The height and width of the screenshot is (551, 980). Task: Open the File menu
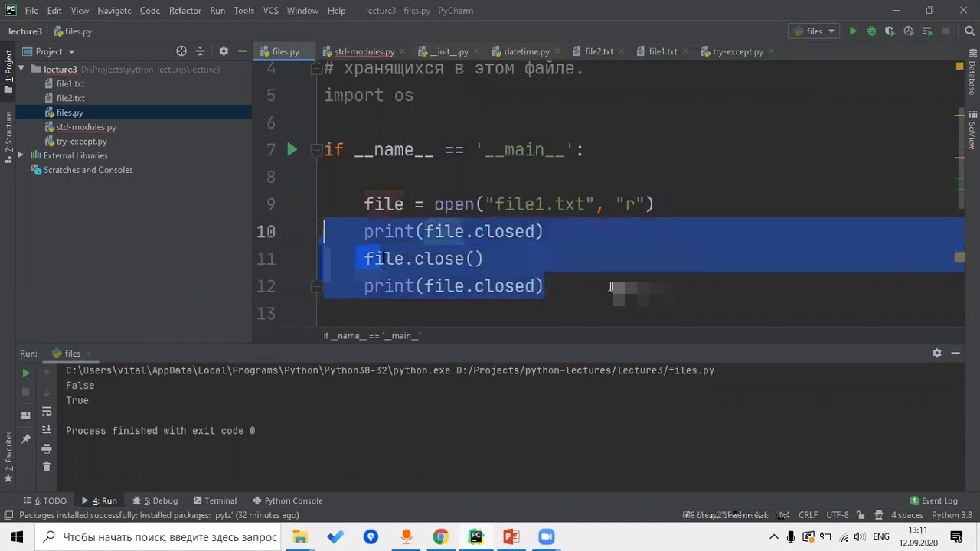(x=31, y=11)
